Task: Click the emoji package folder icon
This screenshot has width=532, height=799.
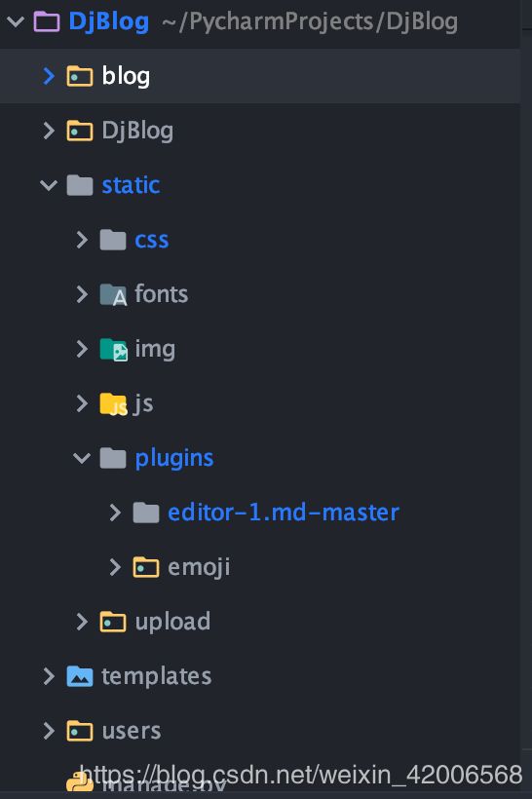Action: [x=146, y=567]
